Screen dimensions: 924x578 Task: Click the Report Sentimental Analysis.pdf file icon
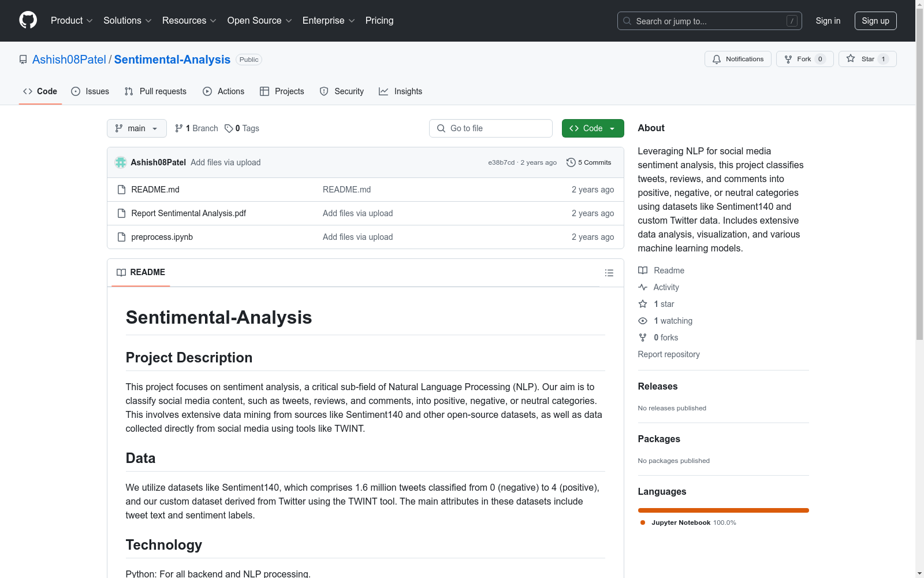click(121, 213)
